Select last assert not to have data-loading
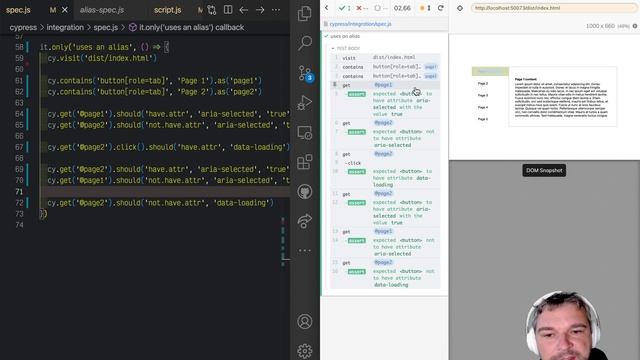Viewport: 640px width, 360px height. [385, 278]
